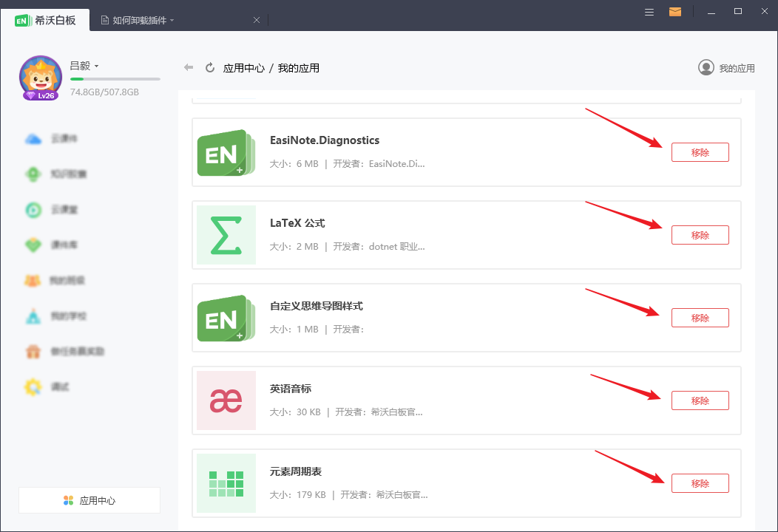Click the 大小: 2 MB text
The width and height of the screenshot is (778, 532).
click(x=294, y=247)
